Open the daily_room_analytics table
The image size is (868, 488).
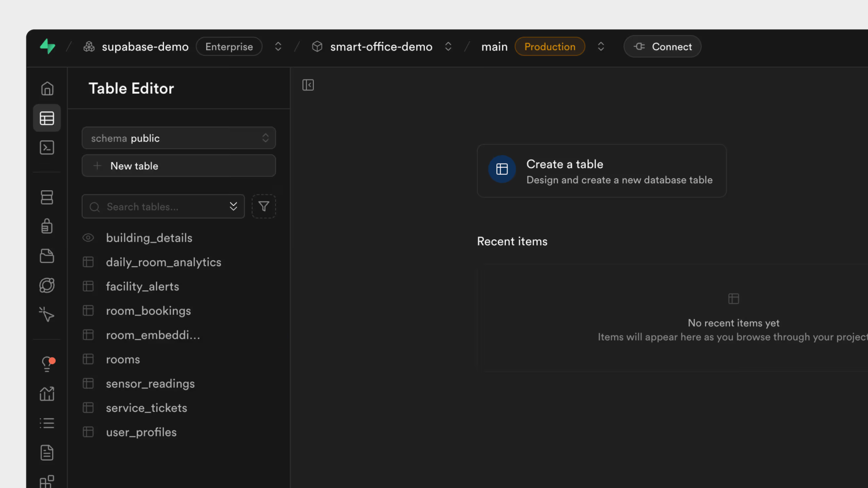163,262
